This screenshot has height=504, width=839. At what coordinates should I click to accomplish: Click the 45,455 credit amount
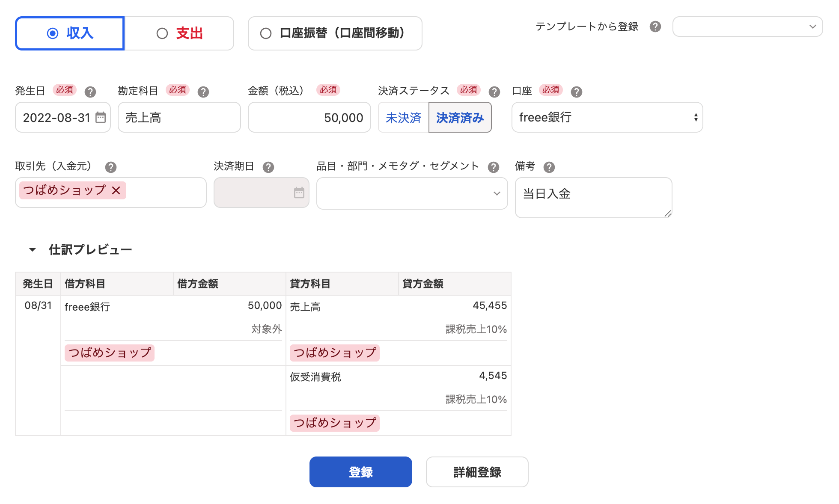click(490, 305)
